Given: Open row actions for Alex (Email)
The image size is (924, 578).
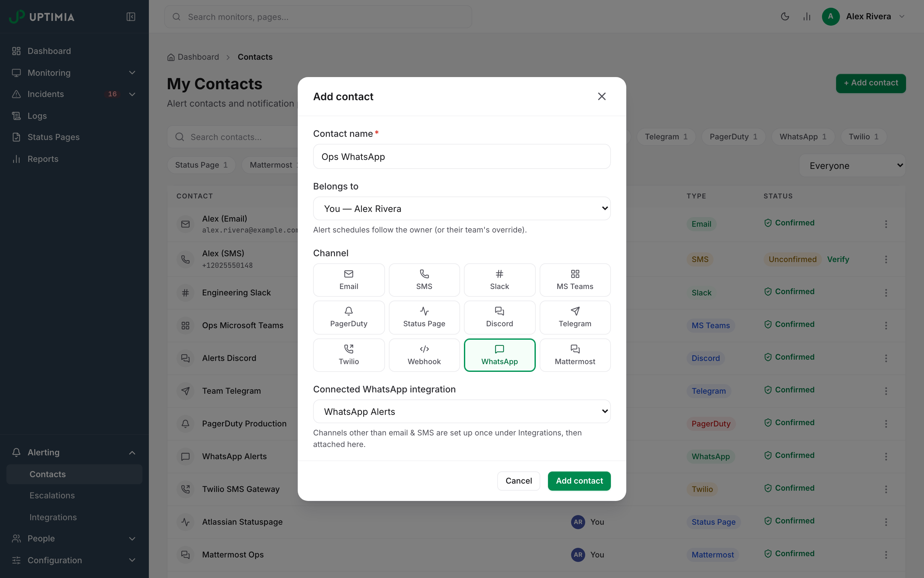Looking at the screenshot, I should (x=886, y=224).
